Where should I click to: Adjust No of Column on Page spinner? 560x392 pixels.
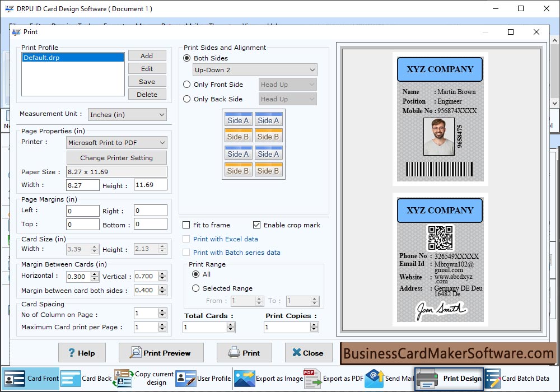coord(162,313)
